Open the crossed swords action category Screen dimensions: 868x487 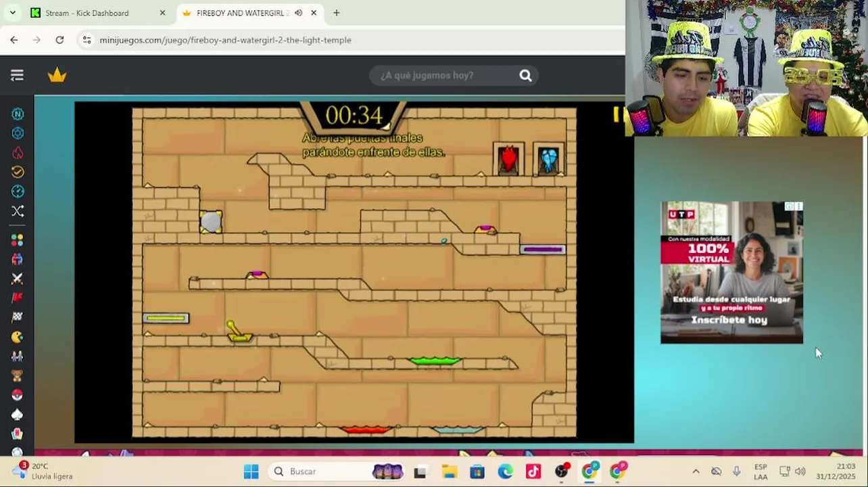coord(18,279)
